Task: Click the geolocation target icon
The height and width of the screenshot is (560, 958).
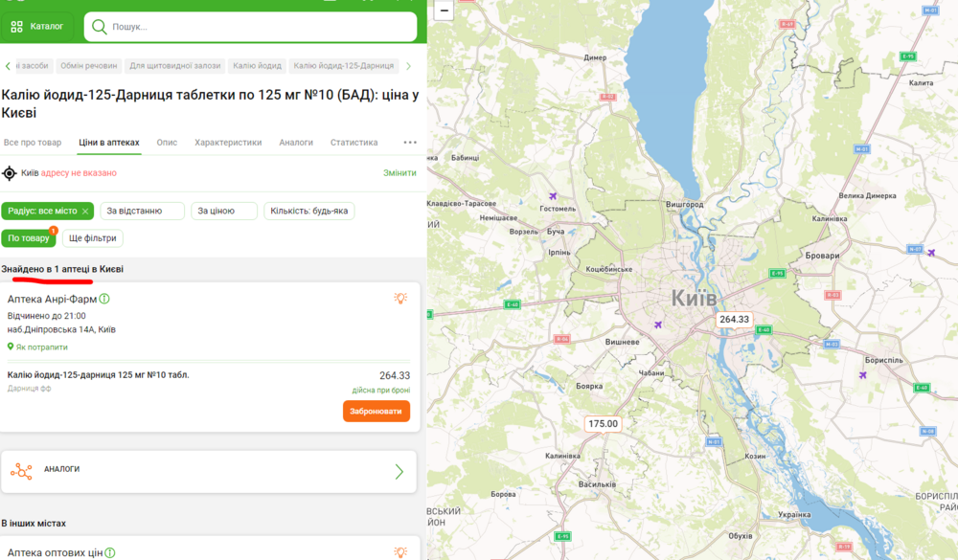Action: coord(10,173)
